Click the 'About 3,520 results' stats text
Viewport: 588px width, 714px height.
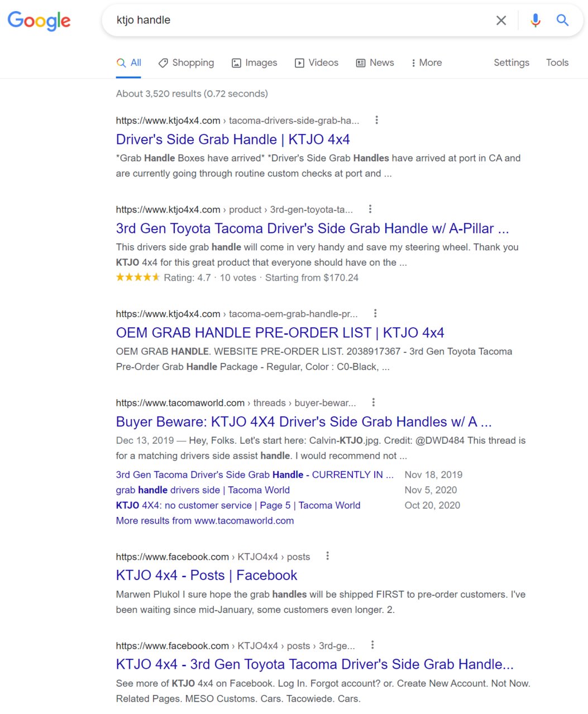pos(192,94)
